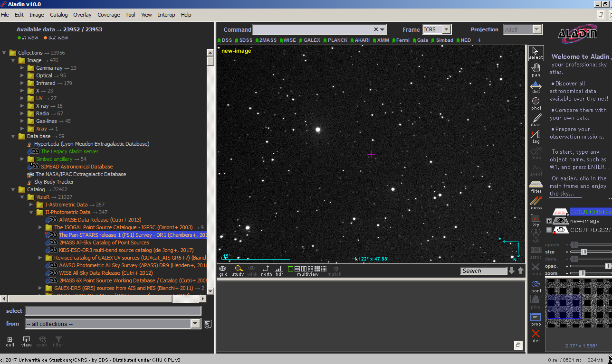Open the Coverage menu
Viewport: 612px width, 364px height.
[x=109, y=15]
